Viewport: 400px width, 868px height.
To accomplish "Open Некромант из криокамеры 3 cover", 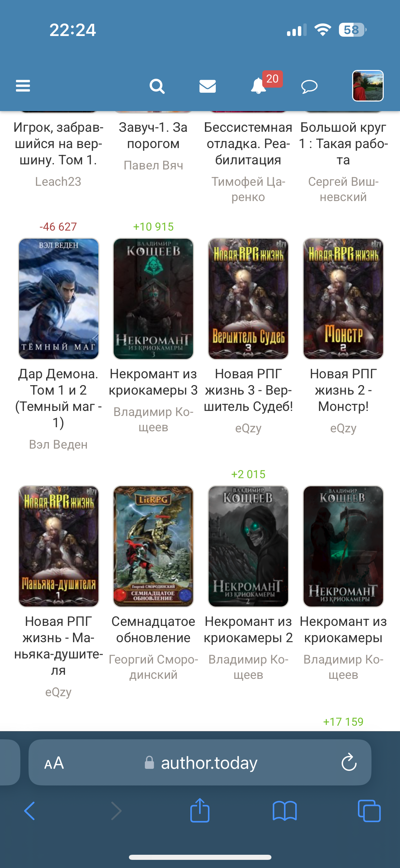I will point(153,299).
